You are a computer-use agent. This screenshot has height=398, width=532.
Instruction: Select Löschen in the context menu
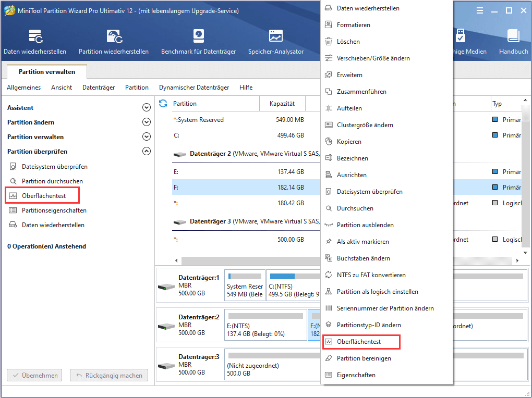click(348, 41)
